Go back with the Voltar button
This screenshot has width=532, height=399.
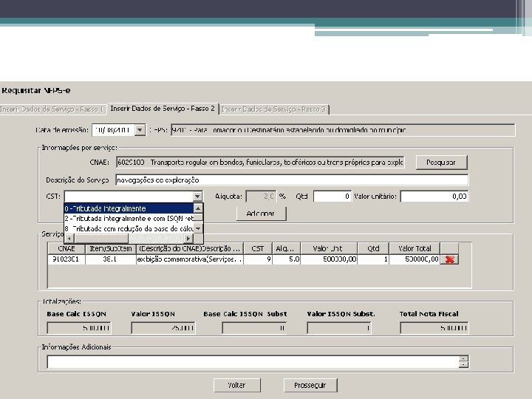tap(237, 386)
